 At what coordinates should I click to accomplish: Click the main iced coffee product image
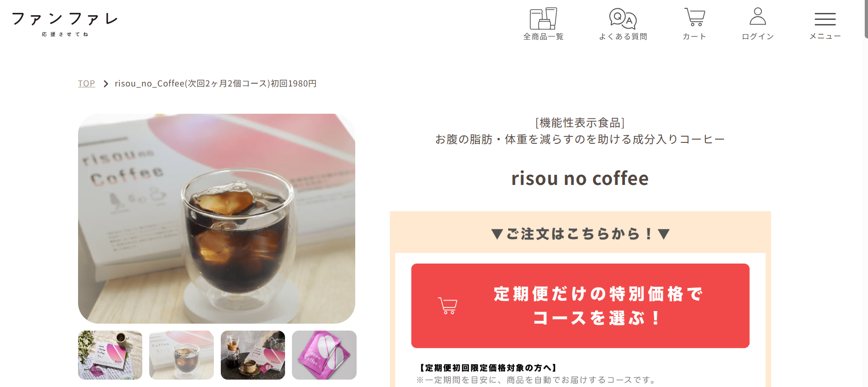coord(217,219)
